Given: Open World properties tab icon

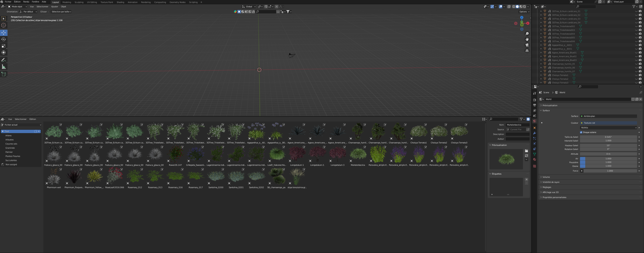Looking at the screenshot, I should click(535, 121).
